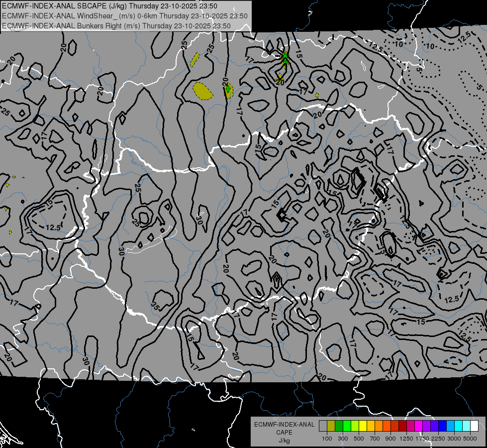Select the white legend swatch
487x448 pixels.
click(x=474, y=426)
